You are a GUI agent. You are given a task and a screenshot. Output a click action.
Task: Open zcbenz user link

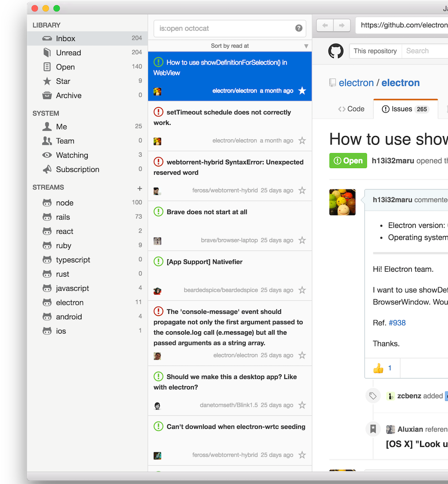point(409,396)
